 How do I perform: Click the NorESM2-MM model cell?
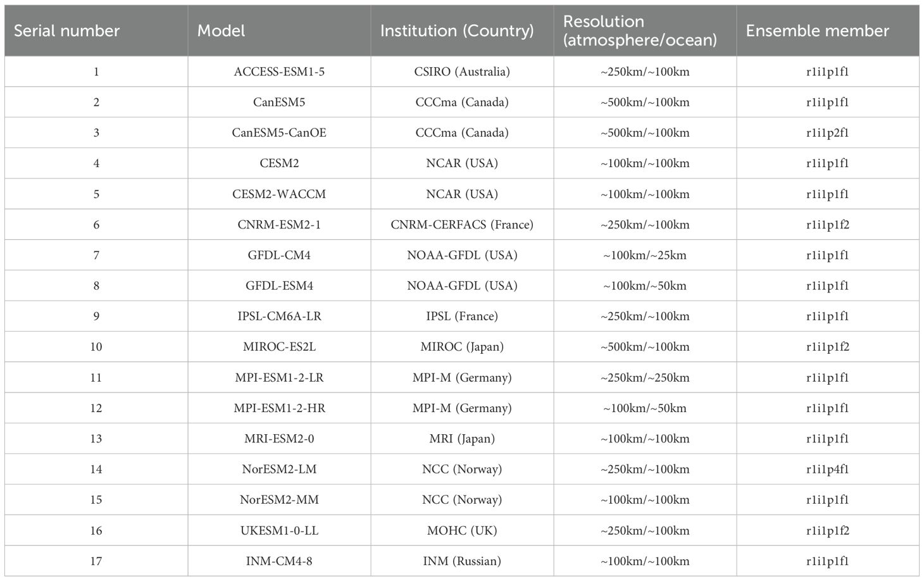tap(279, 500)
